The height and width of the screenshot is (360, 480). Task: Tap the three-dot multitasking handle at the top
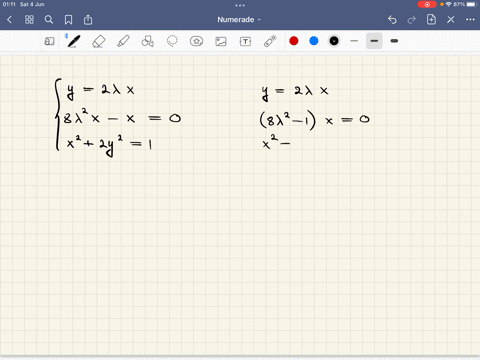tap(240, 5)
